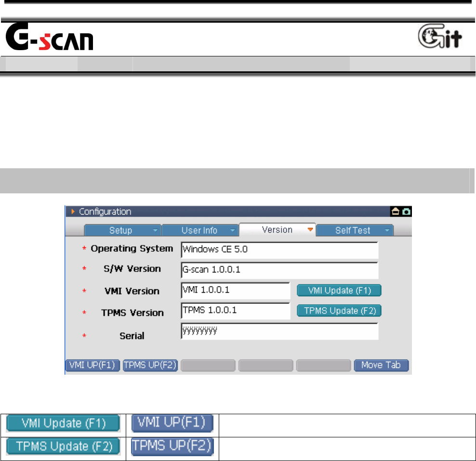
Task: Click the VMI UP(F1) image in table
Action: 172,423
